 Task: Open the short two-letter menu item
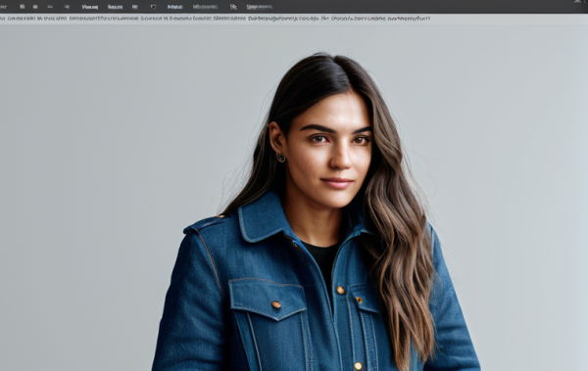pyautogui.click(x=135, y=7)
